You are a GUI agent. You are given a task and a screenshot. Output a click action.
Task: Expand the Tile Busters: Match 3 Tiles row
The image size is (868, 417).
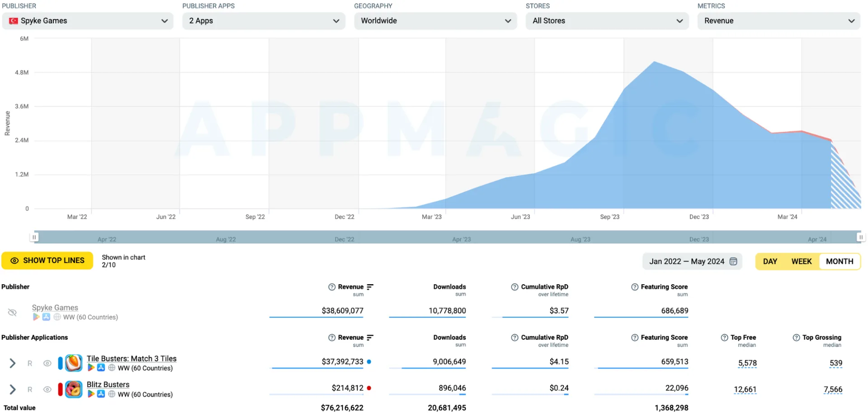13,363
